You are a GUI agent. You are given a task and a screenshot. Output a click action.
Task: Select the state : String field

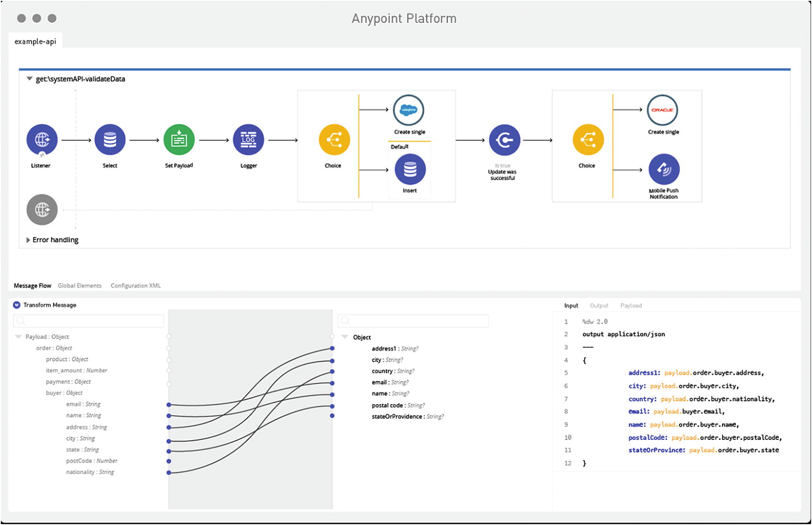(82, 450)
